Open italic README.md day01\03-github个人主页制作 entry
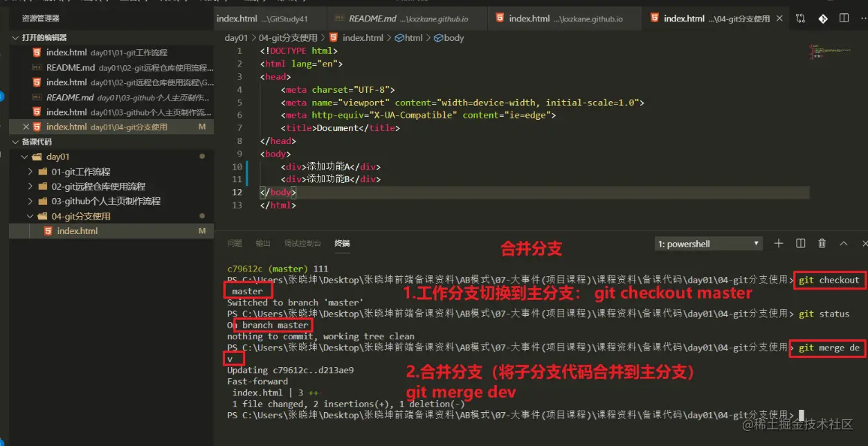Screen dimensions: 868x446 coord(111,97)
